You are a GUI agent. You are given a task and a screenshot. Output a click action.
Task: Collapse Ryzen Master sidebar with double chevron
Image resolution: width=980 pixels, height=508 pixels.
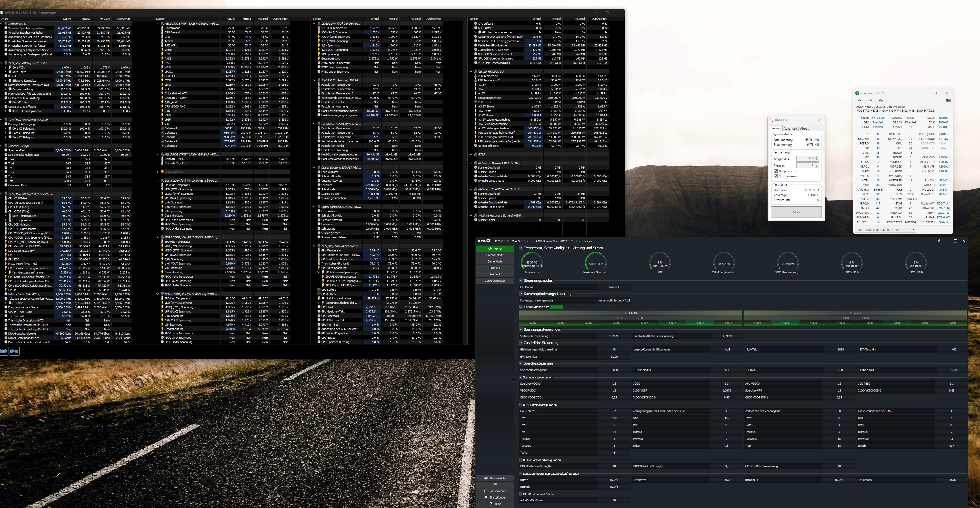click(514, 379)
